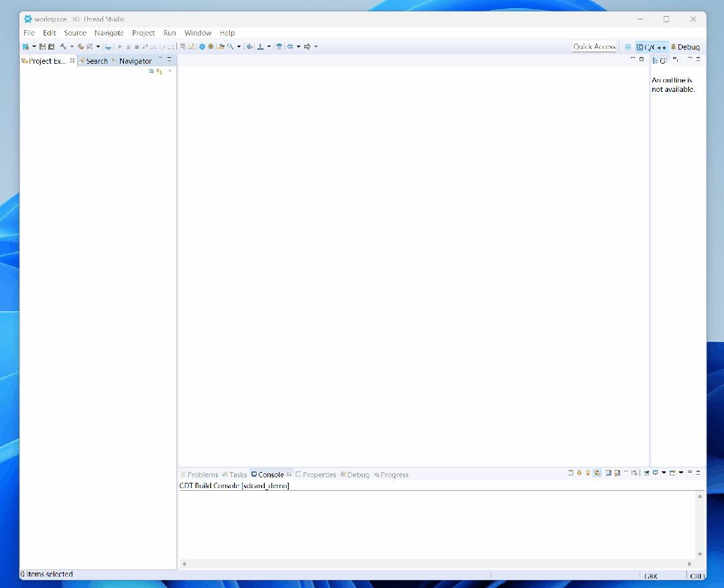This screenshot has height=588, width=724.
Task: Open the Project menu
Action: coord(143,33)
